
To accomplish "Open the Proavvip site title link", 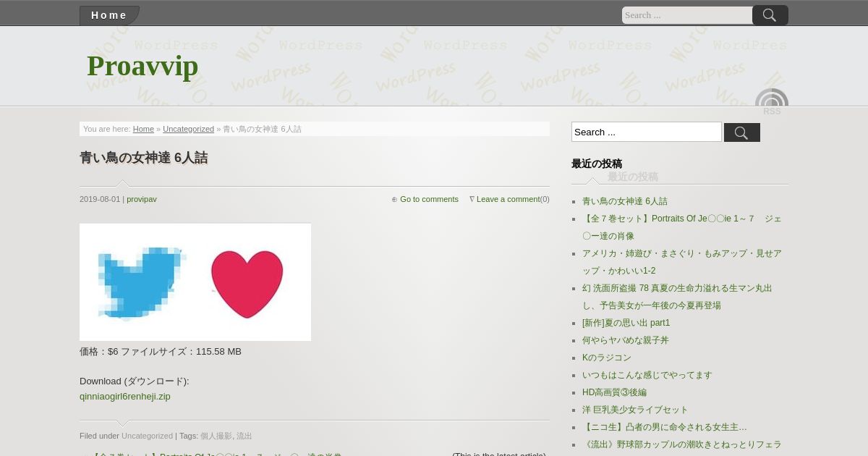I will click(x=142, y=66).
